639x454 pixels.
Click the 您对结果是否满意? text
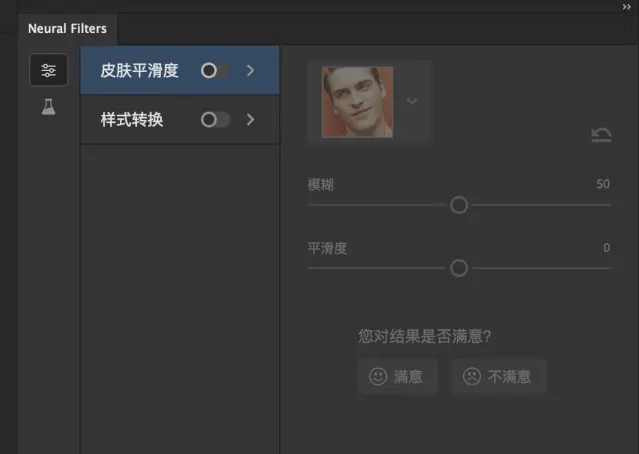(x=425, y=336)
